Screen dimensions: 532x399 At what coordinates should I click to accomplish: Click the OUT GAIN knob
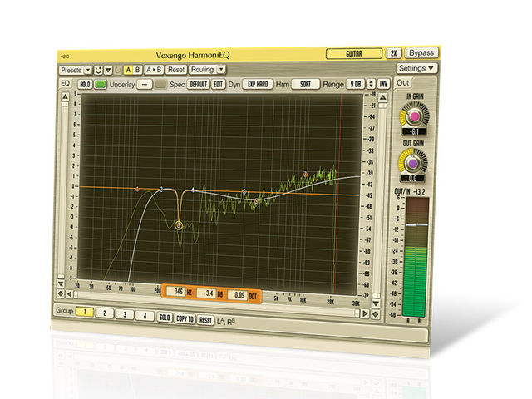click(413, 164)
